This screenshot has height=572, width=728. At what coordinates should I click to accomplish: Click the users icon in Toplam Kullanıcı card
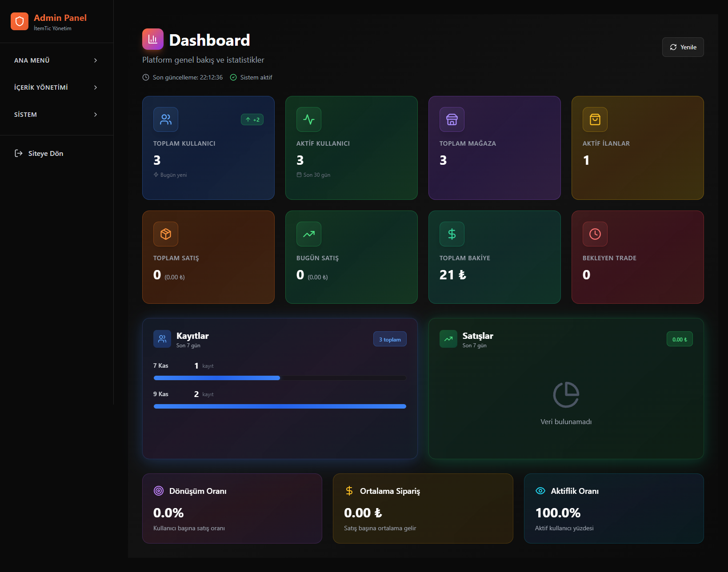[166, 119]
